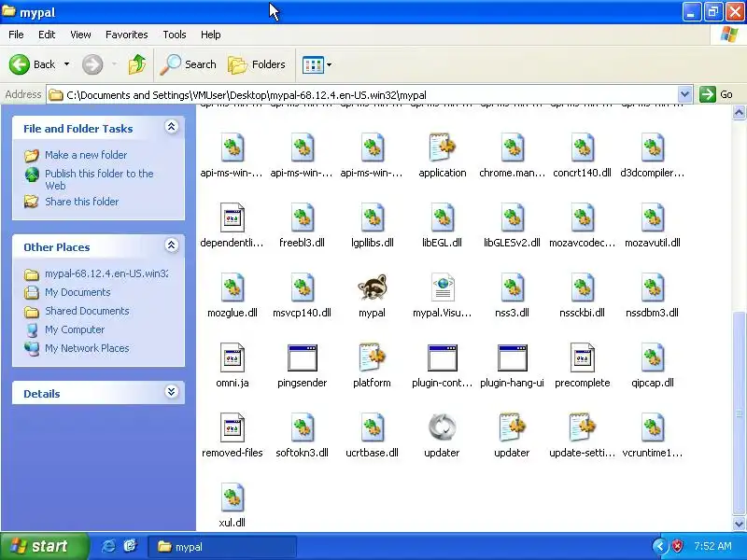Select the omni.ja file icon
This screenshot has height=560, width=747.
pyautogui.click(x=232, y=357)
